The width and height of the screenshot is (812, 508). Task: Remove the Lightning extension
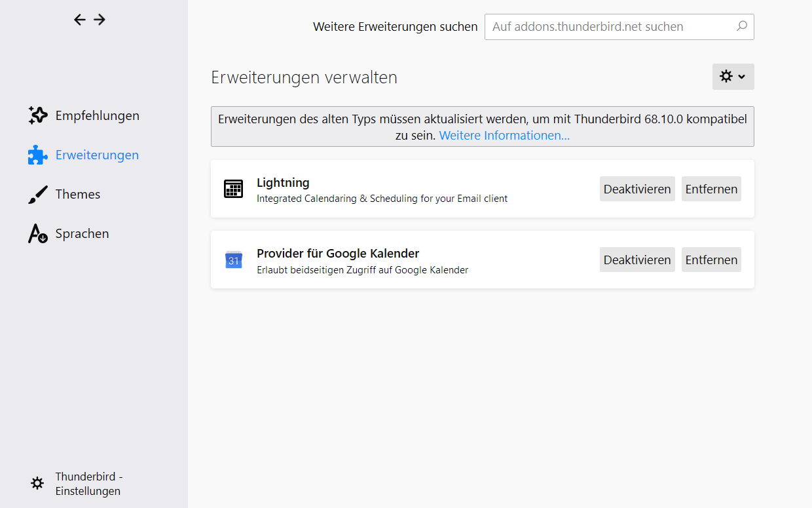point(711,189)
